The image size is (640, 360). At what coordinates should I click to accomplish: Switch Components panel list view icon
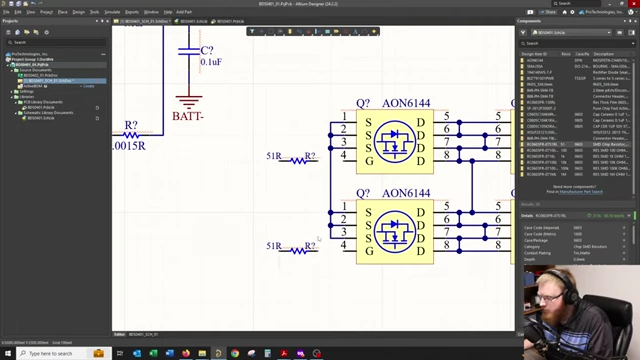click(x=620, y=32)
